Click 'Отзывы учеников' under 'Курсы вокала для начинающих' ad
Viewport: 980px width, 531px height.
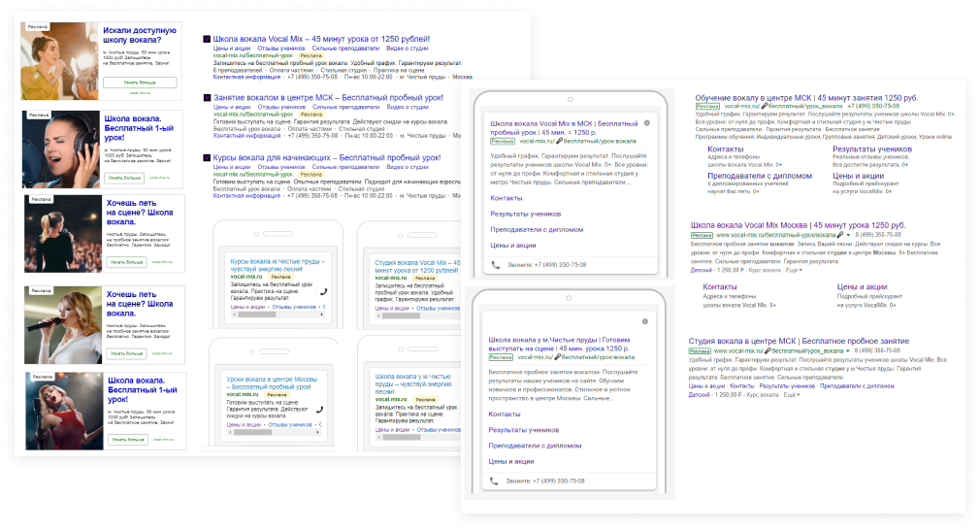point(281,167)
